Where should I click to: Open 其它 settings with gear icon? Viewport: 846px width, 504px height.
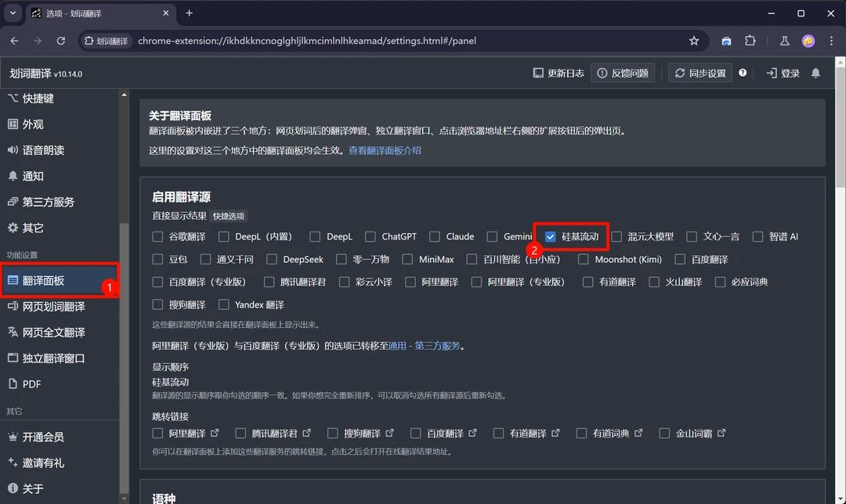coord(60,228)
